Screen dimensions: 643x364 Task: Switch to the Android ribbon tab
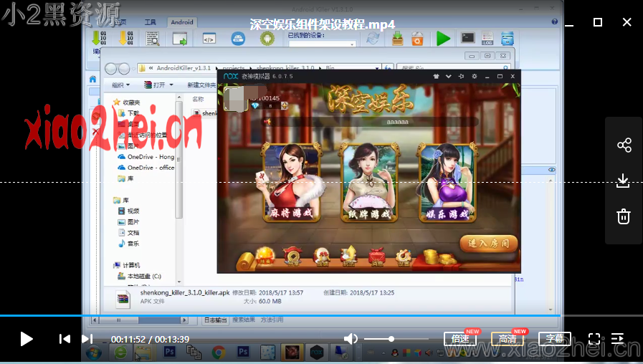tap(182, 22)
